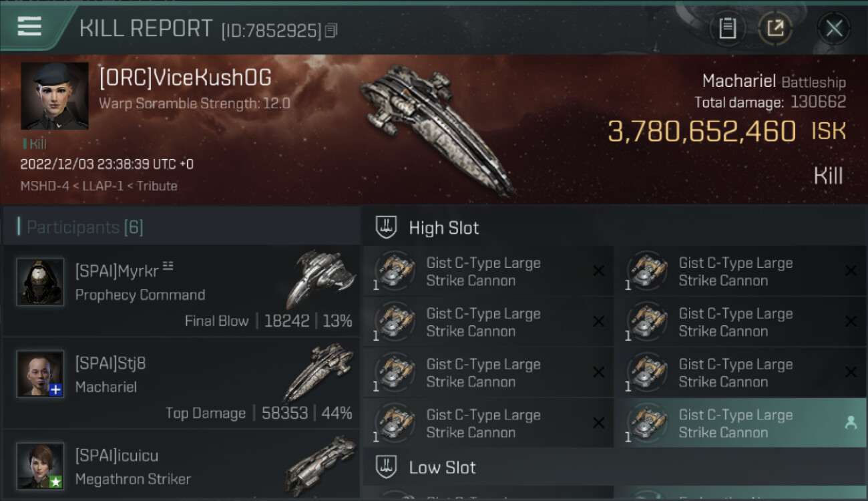Click the person icon on highlighted cannon
The image size is (868, 501).
pos(851,423)
